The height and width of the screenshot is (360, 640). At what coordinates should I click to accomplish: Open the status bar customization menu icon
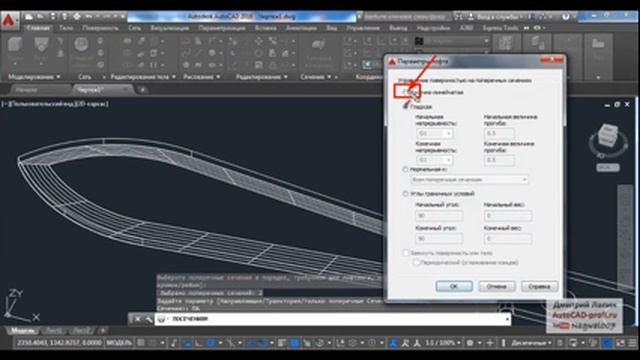pos(632,343)
